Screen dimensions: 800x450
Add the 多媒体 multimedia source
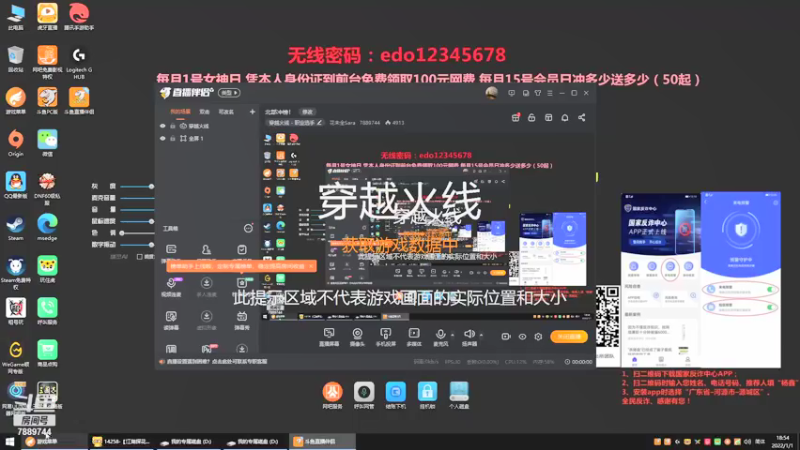[414, 337]
